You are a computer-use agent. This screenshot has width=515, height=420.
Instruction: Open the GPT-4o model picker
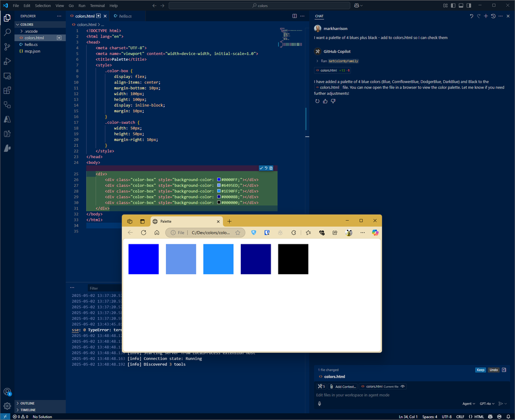click(486, 404)
